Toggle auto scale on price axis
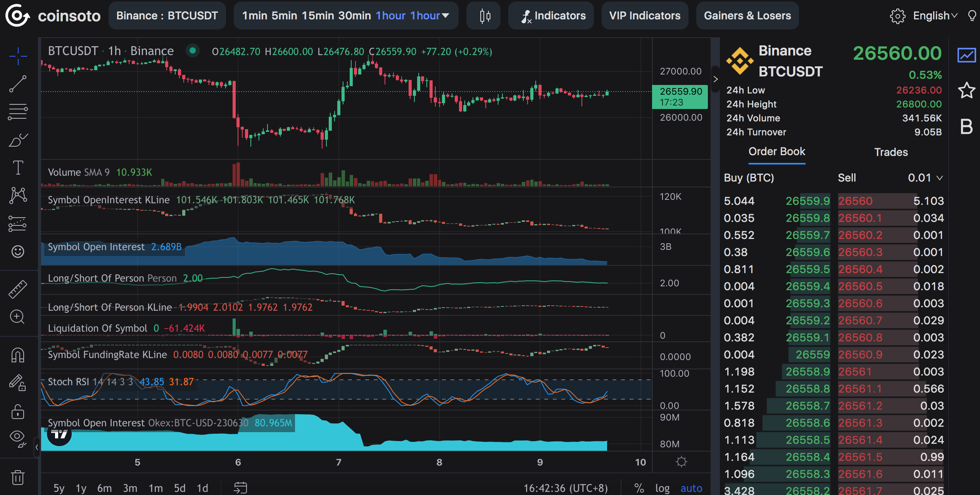Screen dimensions: 980x495 click(x=691, y=488)
